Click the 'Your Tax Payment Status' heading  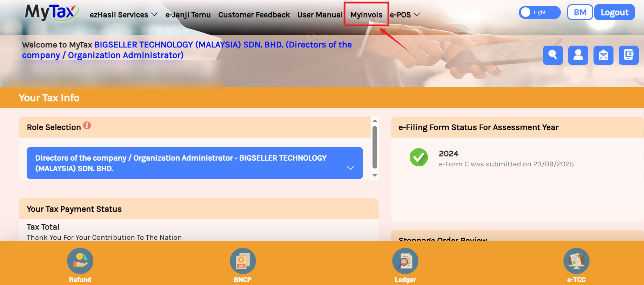(x=74, y=209)
